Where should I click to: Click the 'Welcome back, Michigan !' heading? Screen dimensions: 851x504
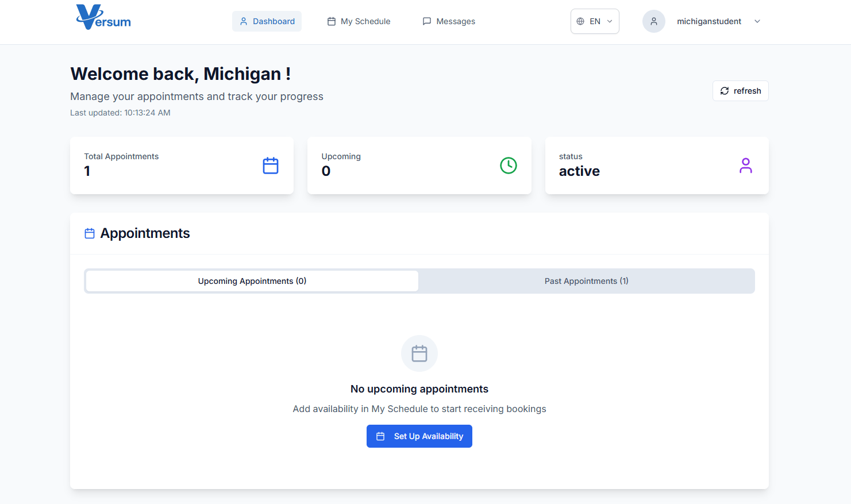(x=180, y=74)
